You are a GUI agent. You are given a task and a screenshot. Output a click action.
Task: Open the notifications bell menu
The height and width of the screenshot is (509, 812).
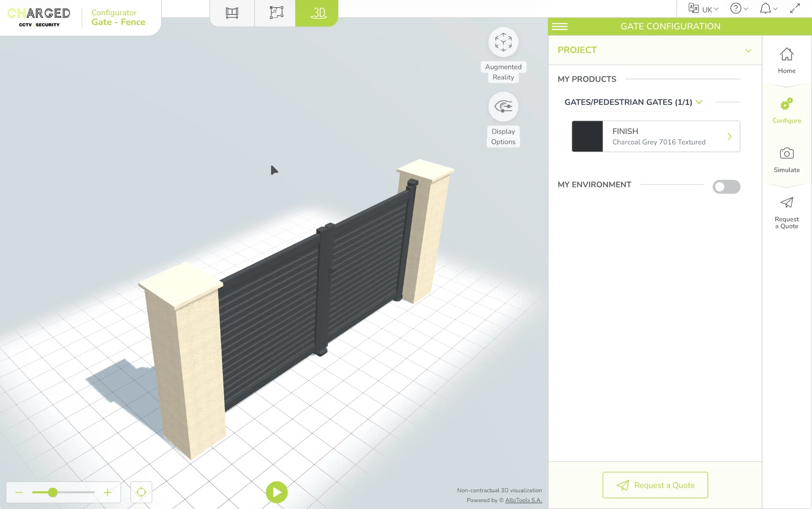coord(768,9)
